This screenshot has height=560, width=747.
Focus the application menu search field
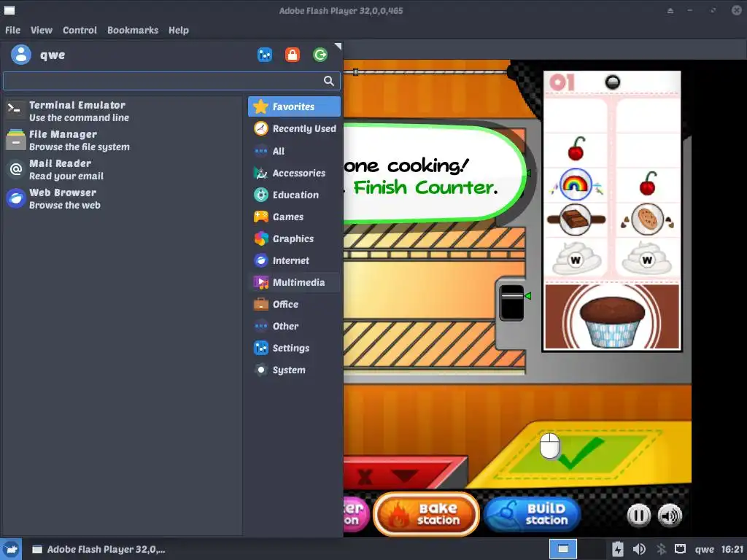click(171, 81)
